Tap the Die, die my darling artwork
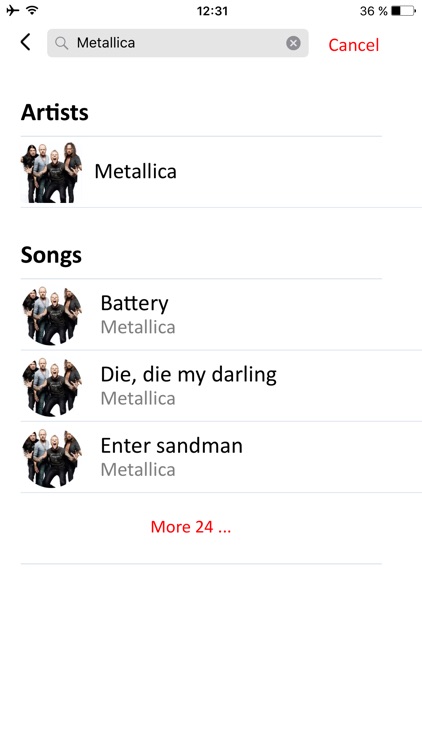The image size is (422, 750). pyautogui.click(x=51, y=386)
